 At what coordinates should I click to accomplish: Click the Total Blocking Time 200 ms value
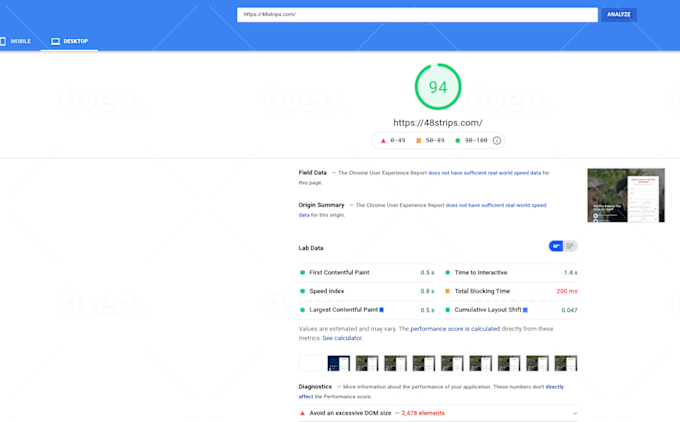(567, 291)
